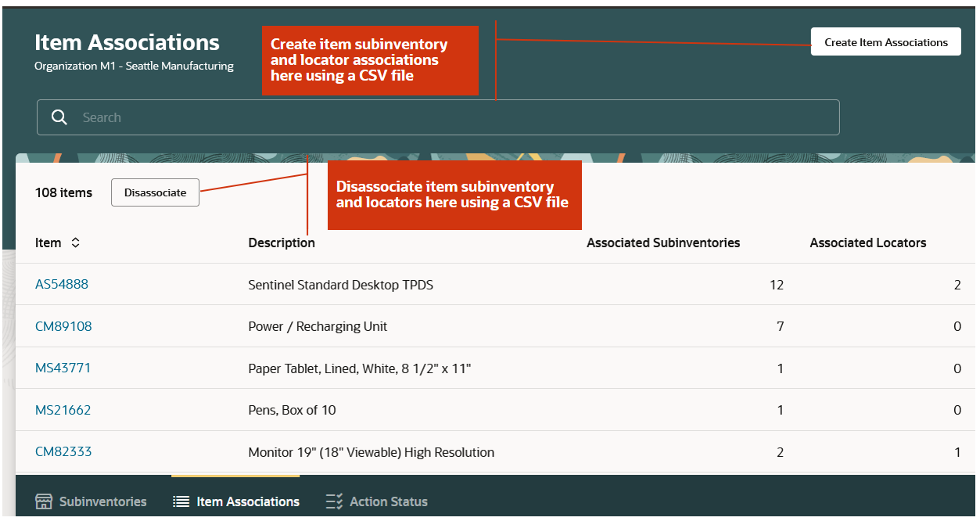This screenshot has width=980, height=521.
Task: Click the Disassociate button
Action: point(155,192)
